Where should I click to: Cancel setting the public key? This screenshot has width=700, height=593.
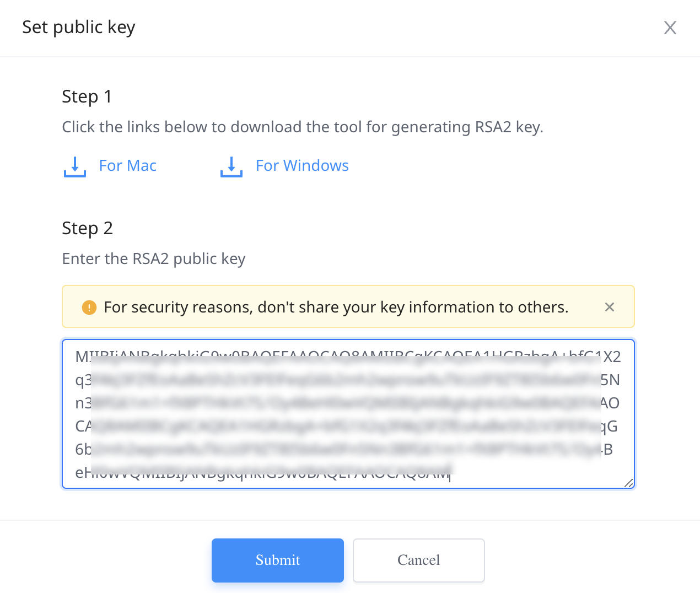(419, 560)
